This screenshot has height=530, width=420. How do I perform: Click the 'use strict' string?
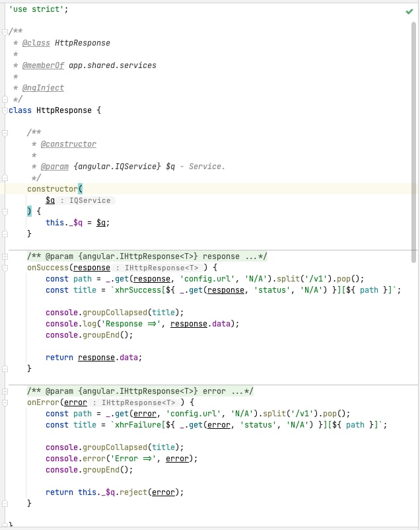click(36, 9)
